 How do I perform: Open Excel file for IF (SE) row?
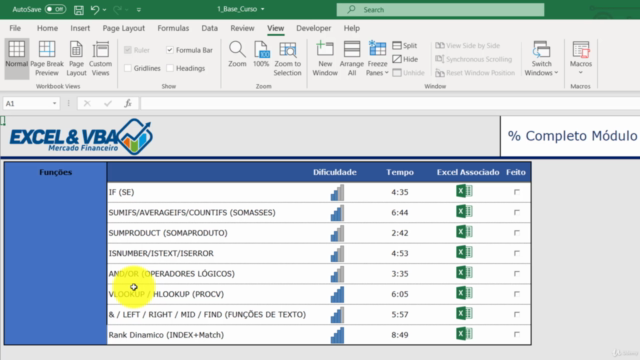point(464,191)
